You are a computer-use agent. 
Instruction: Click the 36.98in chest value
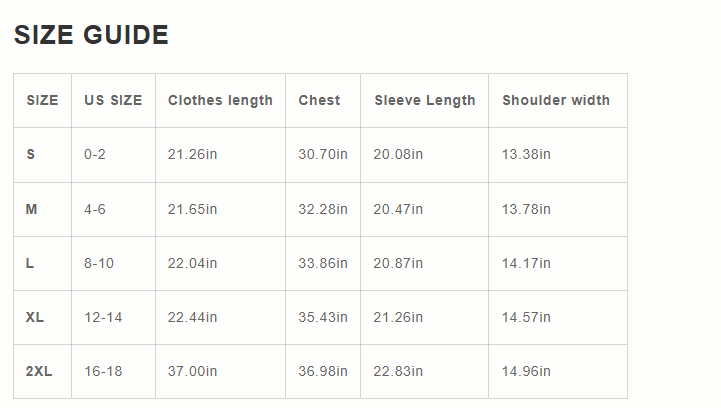coord(323,371)
